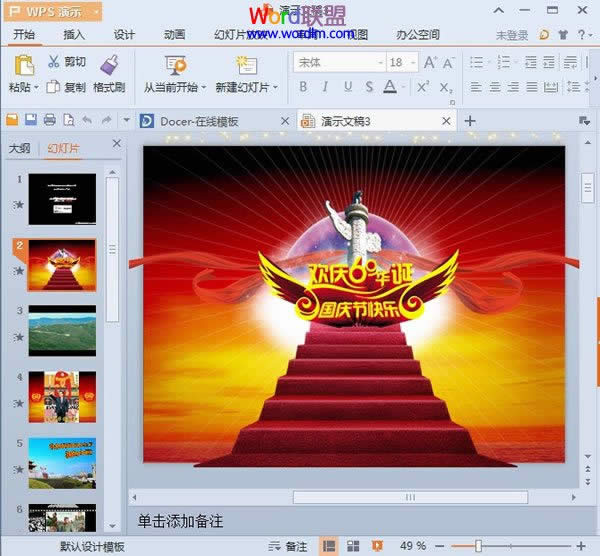The height and width of the screenshot is (556, 600).
Task: Start slideshow from status bar icon
Action: [x=377, y=546]
